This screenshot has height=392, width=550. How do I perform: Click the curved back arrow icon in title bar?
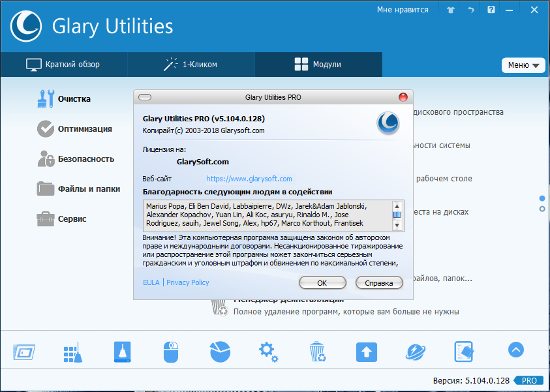pyautogui.click(x=470, y=10)
